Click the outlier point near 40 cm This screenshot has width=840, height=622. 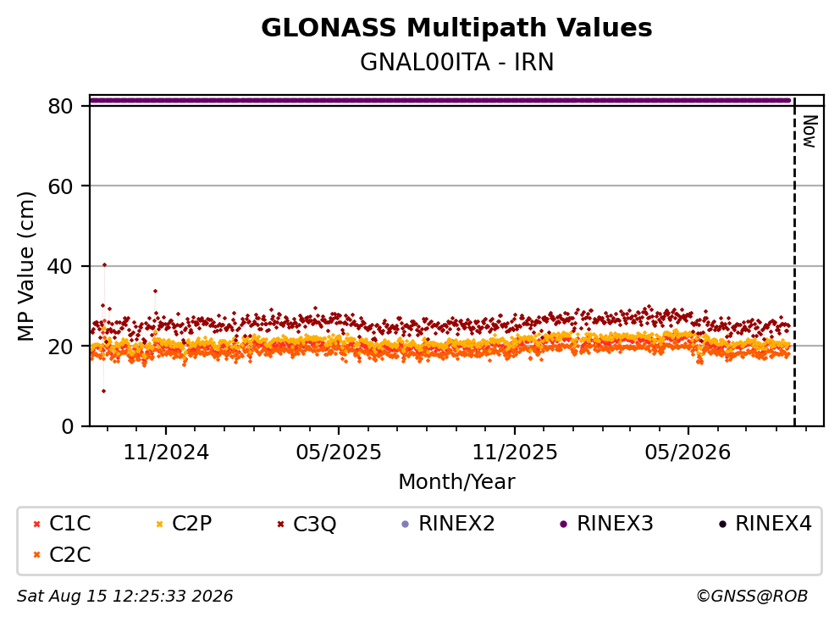tap(104, 264)
